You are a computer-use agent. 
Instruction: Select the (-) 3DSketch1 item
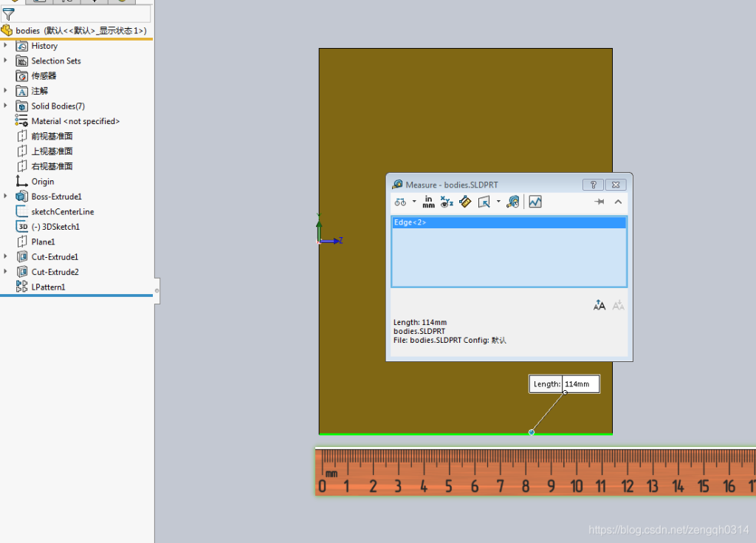point(48,226)
